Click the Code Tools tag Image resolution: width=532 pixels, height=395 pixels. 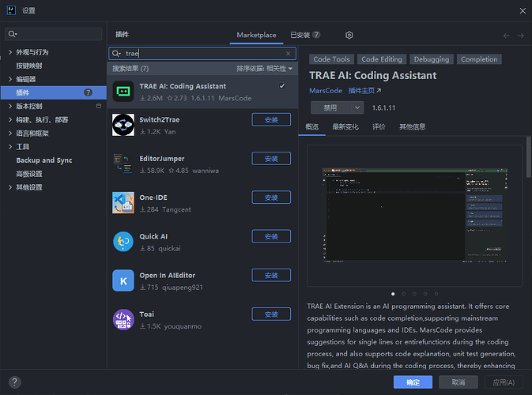pyautogui.click(x=331, y=59)
